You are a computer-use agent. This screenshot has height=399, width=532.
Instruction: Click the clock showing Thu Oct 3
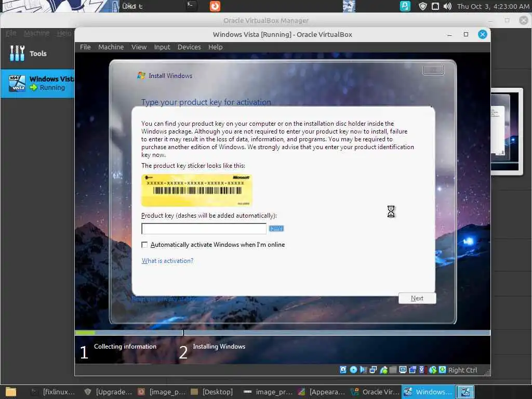[x=493, y=6]
